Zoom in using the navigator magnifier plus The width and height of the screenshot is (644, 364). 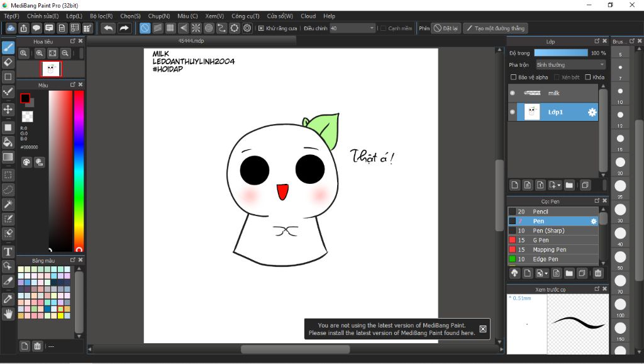pyautogui.click(x=40, y=54)
